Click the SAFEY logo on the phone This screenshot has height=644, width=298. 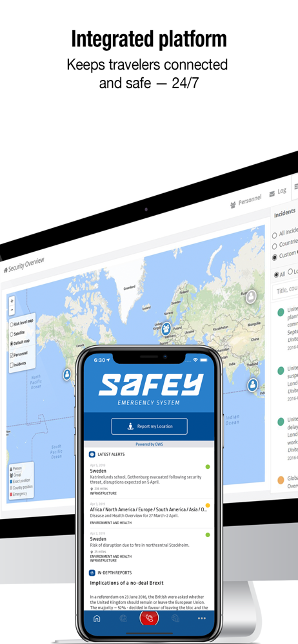point(151,385)
